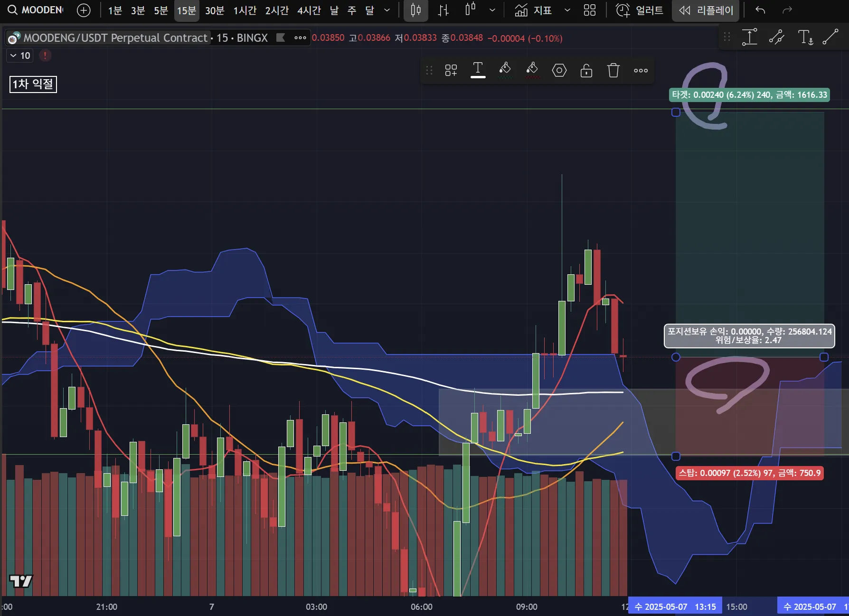Screen dimensions: 849x616
Task: Click the 스탑 stop loss label
Action: (x=749, y=473)
